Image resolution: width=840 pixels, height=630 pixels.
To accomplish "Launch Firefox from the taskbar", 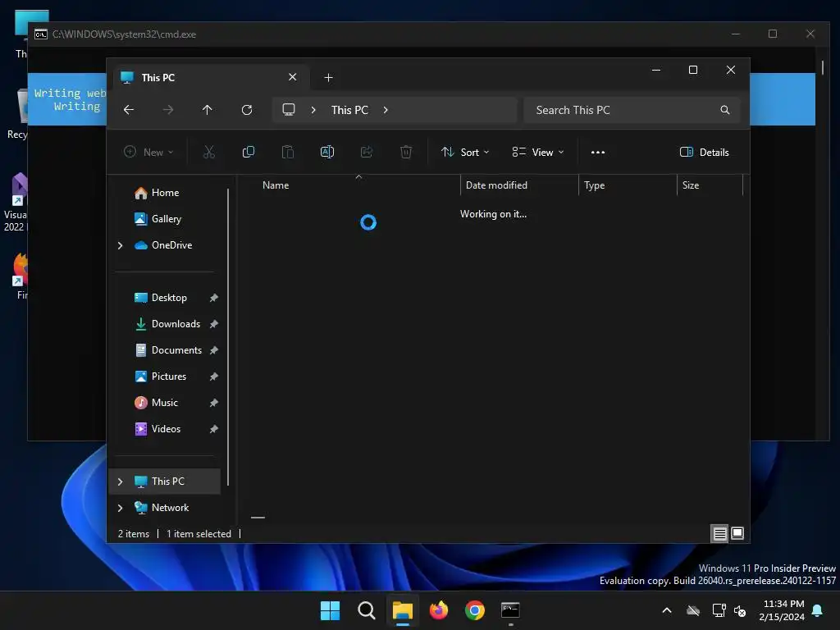I will [439, 610].
